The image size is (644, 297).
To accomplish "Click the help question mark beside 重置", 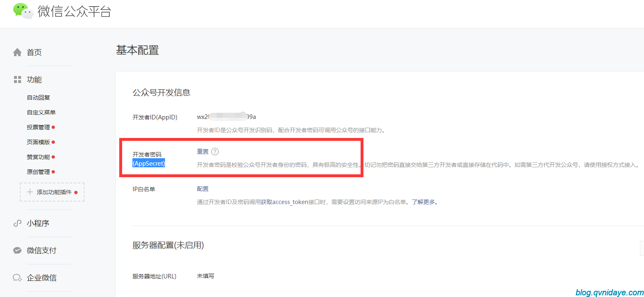I will [x=215, y=152].
